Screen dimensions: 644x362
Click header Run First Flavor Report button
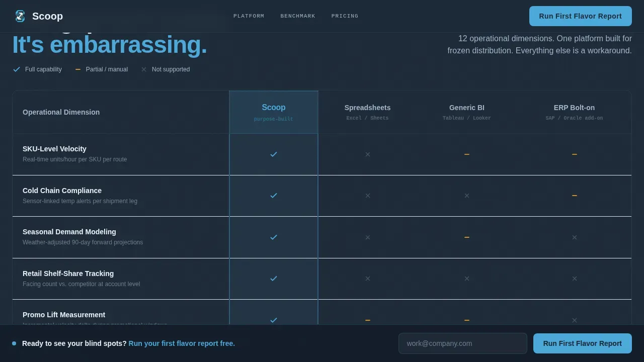point(580,16)
